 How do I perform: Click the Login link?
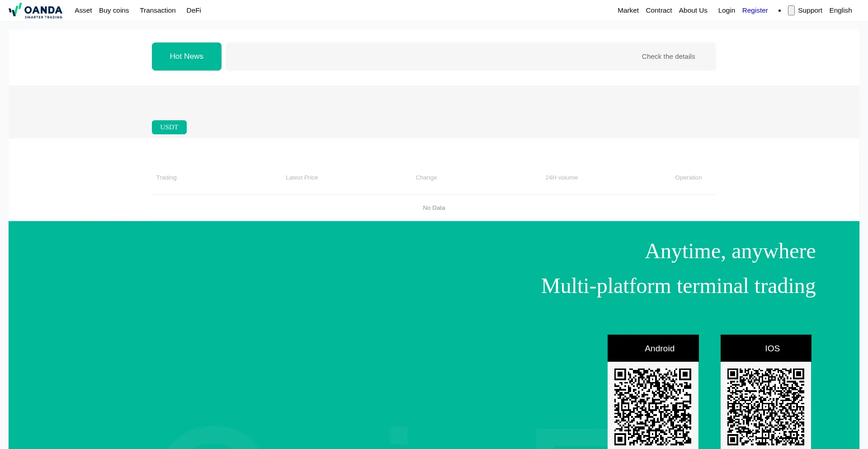point(726,10)
